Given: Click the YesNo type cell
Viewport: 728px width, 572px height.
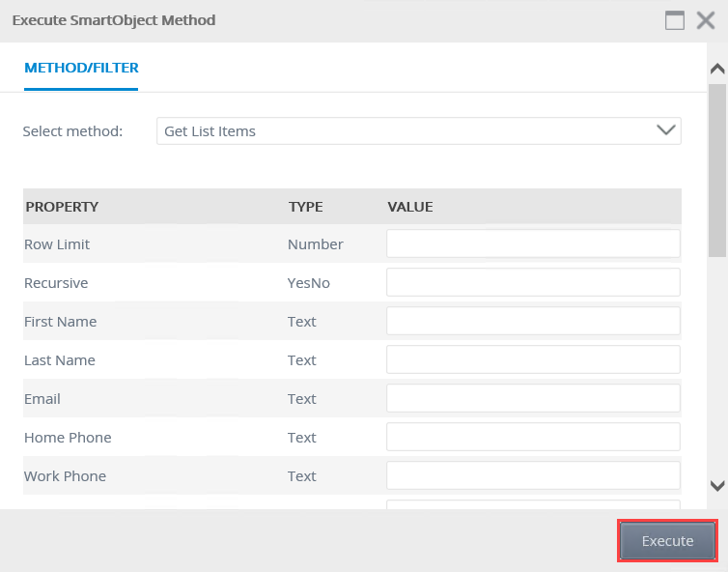Looking at the screenshot, I should tap(309, 283).
